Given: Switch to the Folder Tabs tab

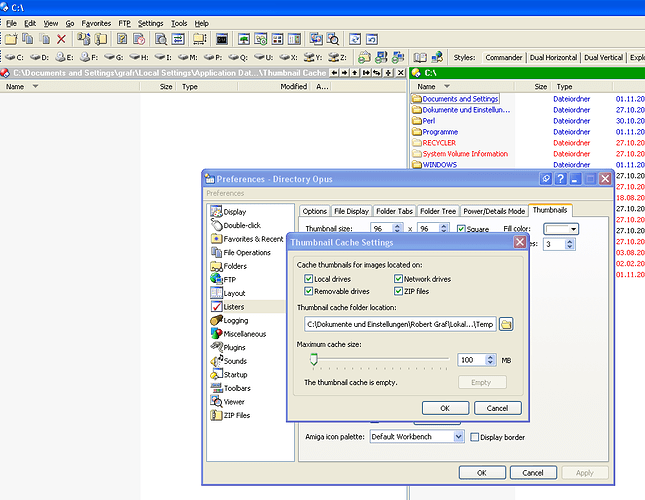Looking at the screenshot, I should [394, 211].
